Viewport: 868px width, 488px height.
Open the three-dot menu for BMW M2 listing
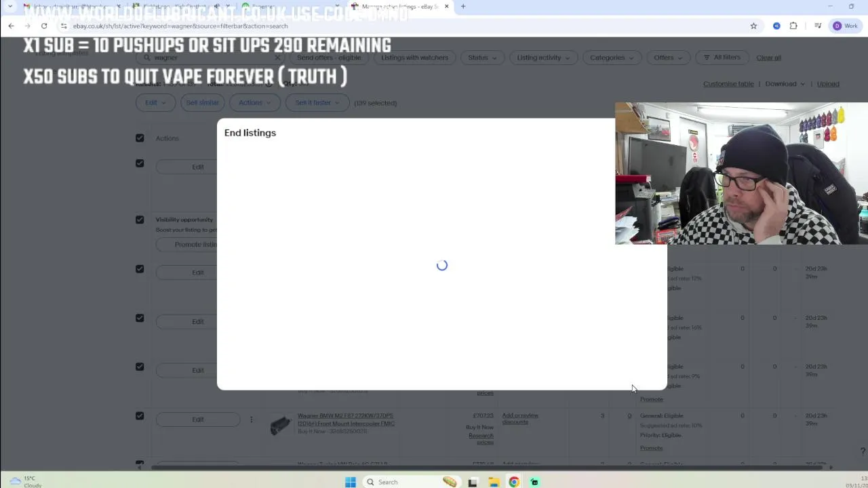pos(251,420)
